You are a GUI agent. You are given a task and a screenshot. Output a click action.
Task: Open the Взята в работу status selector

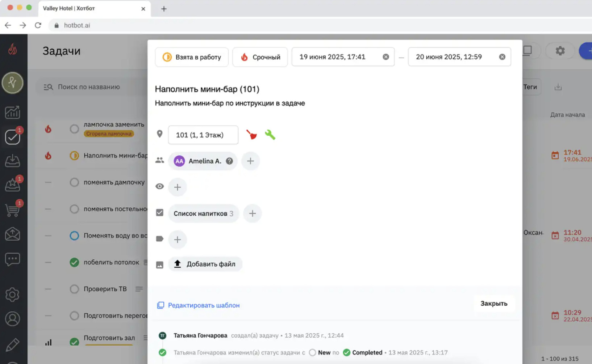click(x=192, y=57)
